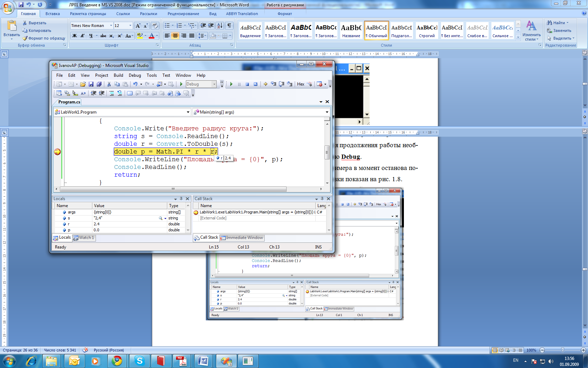Toggle Italic (К) formatting in Word
588x368 pixels.
83,36
